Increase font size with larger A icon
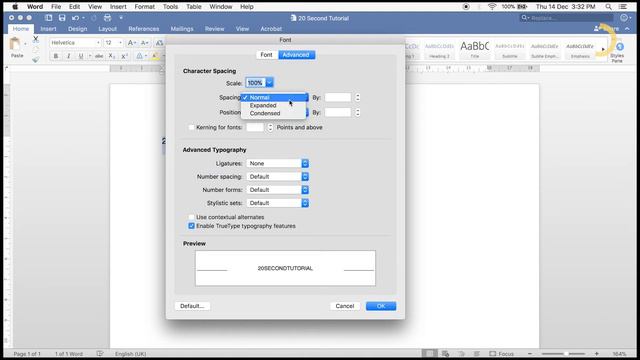Viewport: 640px width, 360px height. pos(131,43)
